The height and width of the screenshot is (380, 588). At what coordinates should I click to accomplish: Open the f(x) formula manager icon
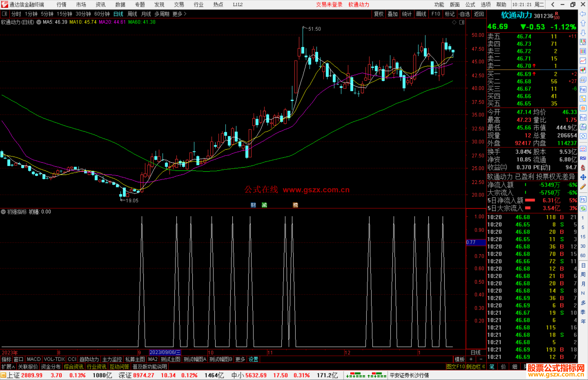pos(583,127)
